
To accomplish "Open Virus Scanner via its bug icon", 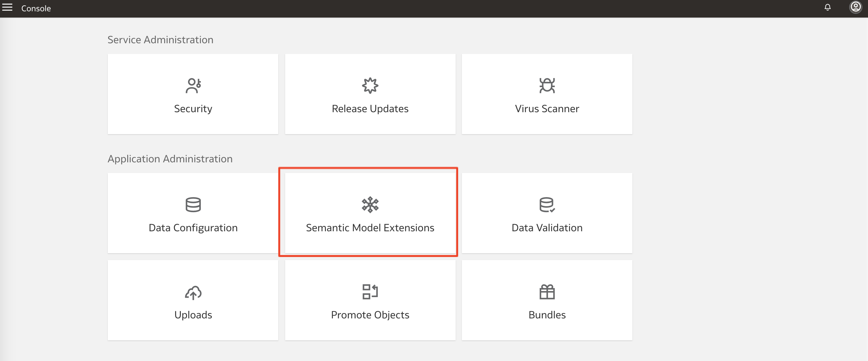I will click(546, 86).
